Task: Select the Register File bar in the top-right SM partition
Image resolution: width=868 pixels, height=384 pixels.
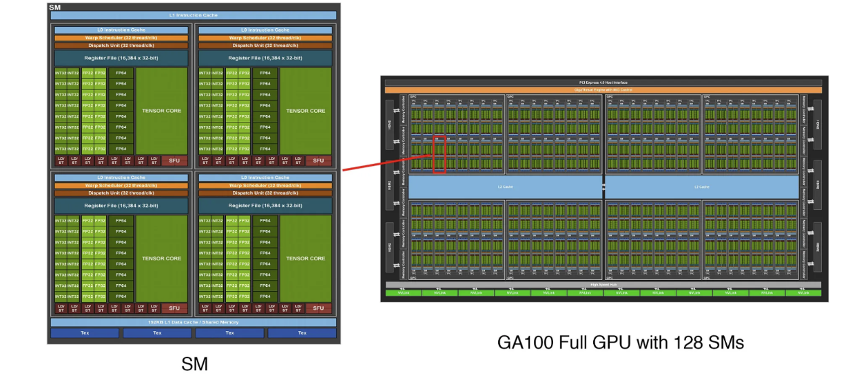Action: (265, 58)
